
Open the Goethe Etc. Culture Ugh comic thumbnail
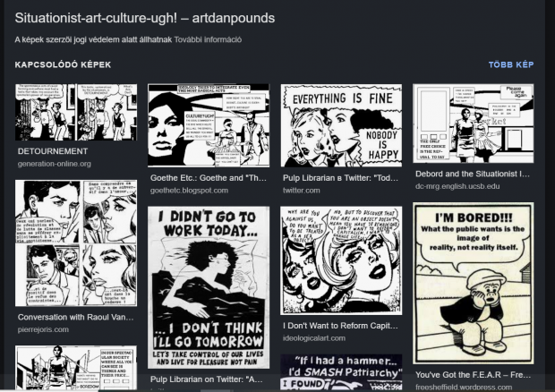(209, 125)
